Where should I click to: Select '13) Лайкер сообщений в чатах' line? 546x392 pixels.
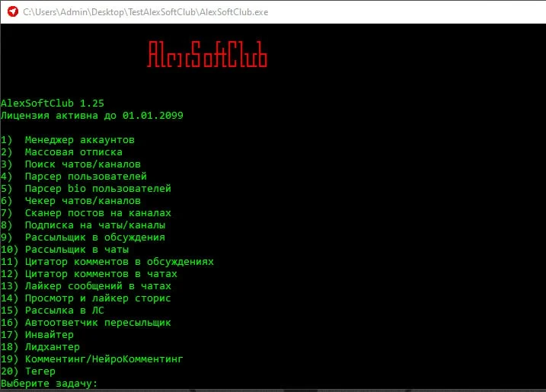pyautogui.click(x=86, y=286)
